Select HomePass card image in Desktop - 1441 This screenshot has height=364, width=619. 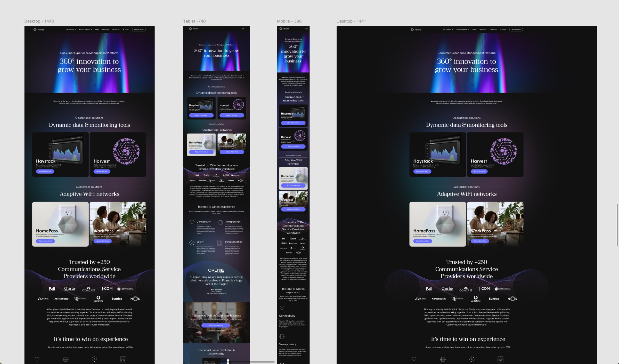(438, 224)
